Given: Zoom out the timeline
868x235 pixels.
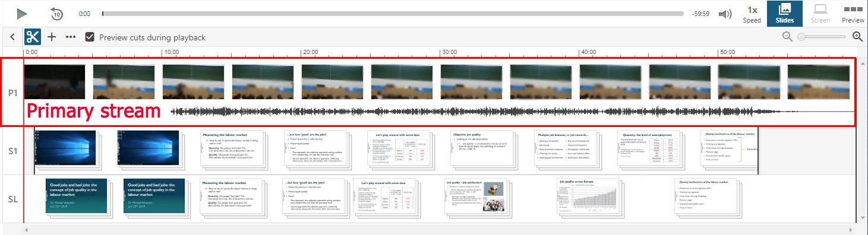Looking at the screenshot, I should pos(787,37).
